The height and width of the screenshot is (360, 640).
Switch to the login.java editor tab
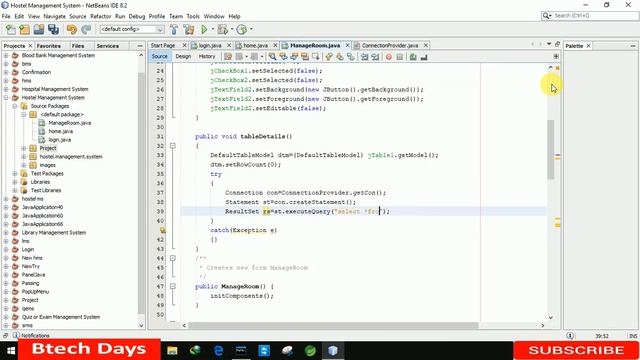tap(210, 45)
